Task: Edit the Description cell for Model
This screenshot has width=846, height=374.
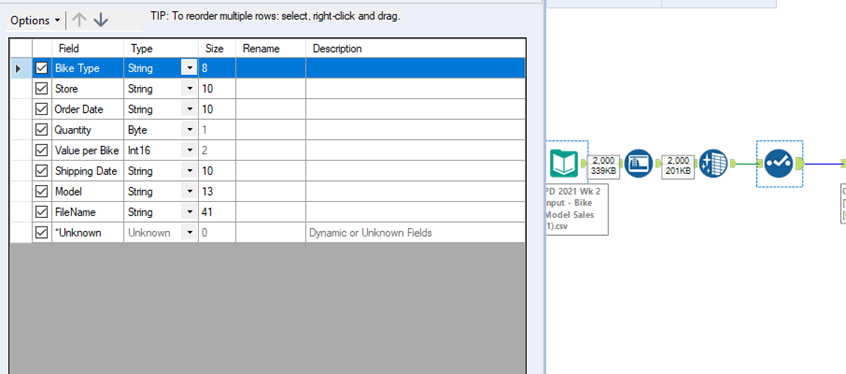Action: [x=415, y=191]
